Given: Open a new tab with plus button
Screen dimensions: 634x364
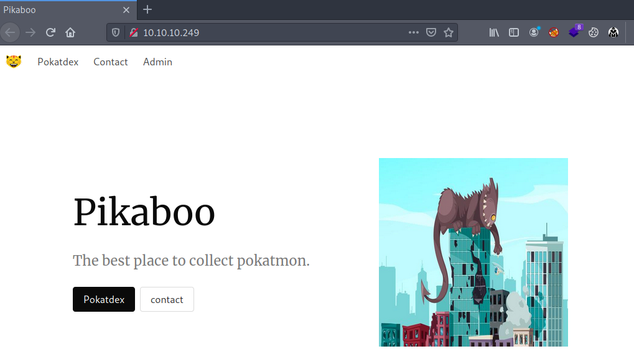Looking at the screenshot, I should coord(147,9).
